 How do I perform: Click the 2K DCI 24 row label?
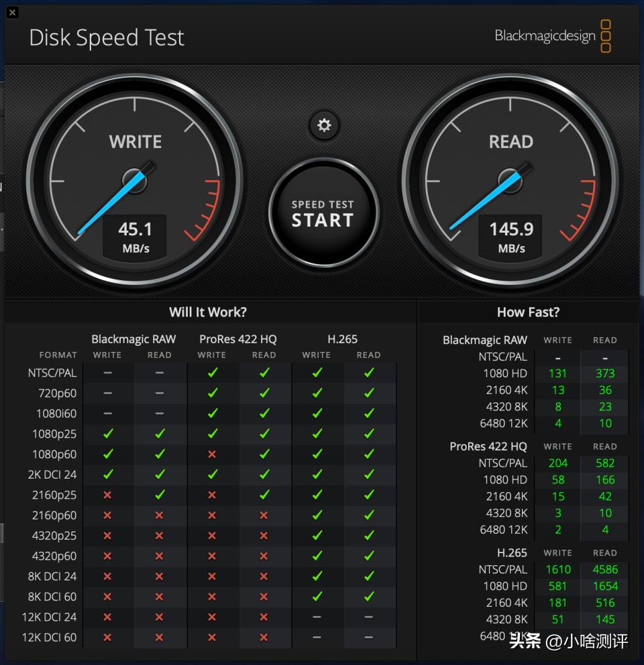point(52,475)
